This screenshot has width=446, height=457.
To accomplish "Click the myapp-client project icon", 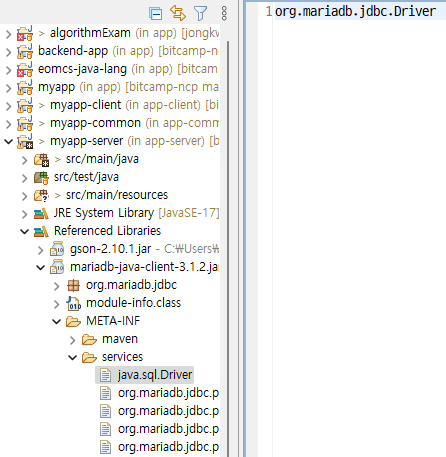I will point(25,105).
